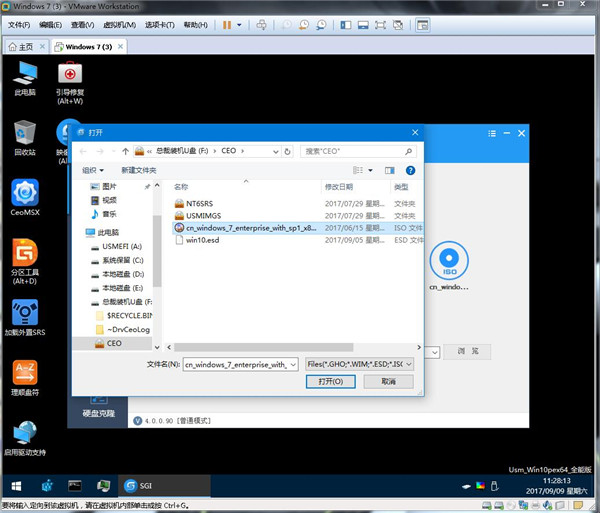Click 取消 button

[x=388, y=382]
